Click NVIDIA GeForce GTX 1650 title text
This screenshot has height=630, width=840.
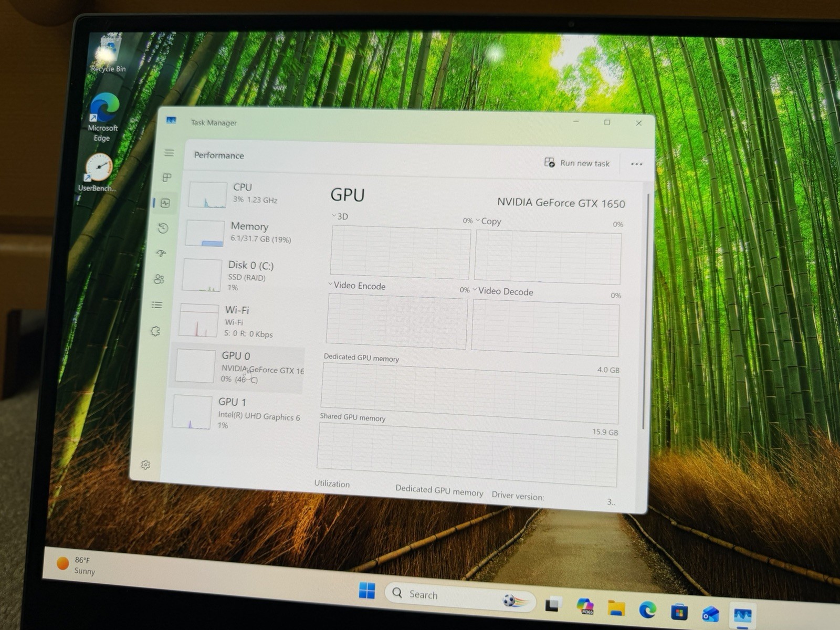pos(561,203)
